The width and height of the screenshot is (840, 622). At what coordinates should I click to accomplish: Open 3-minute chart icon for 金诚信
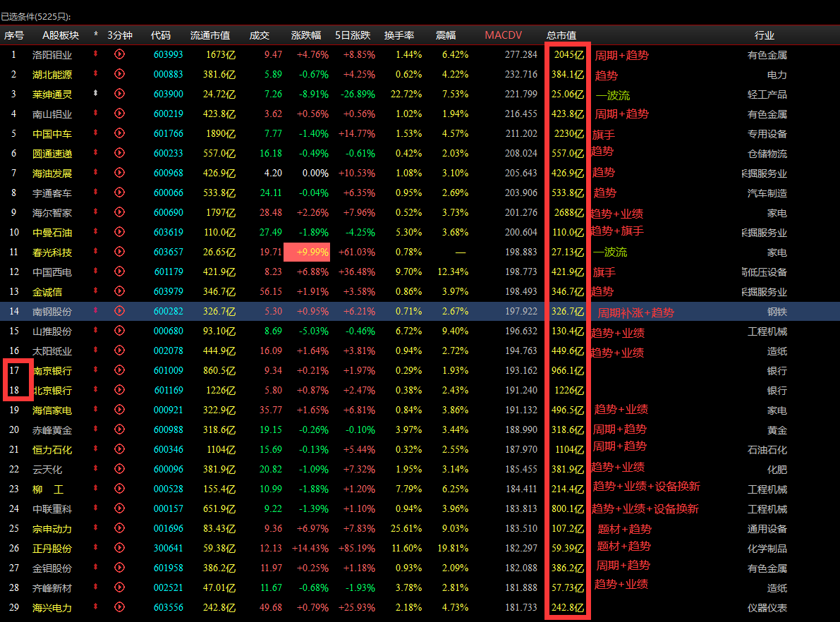point(119,291)
